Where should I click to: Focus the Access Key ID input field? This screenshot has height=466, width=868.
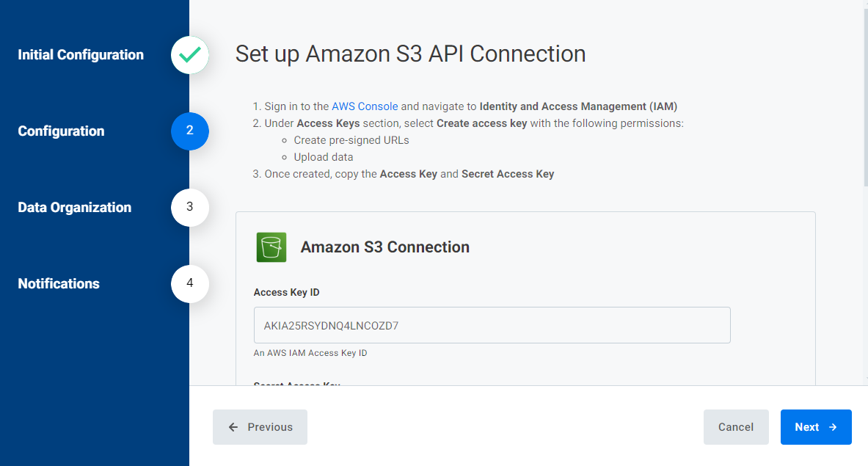(x=492, y=325)
